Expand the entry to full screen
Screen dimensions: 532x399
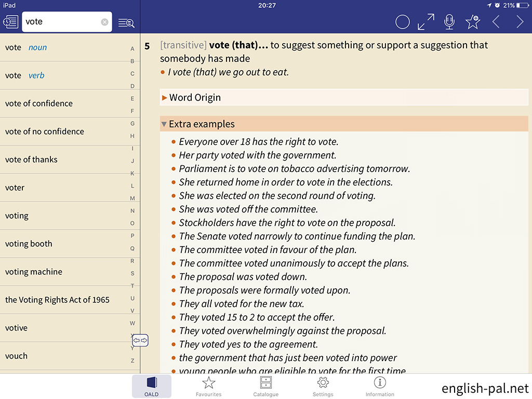(426, 22)
